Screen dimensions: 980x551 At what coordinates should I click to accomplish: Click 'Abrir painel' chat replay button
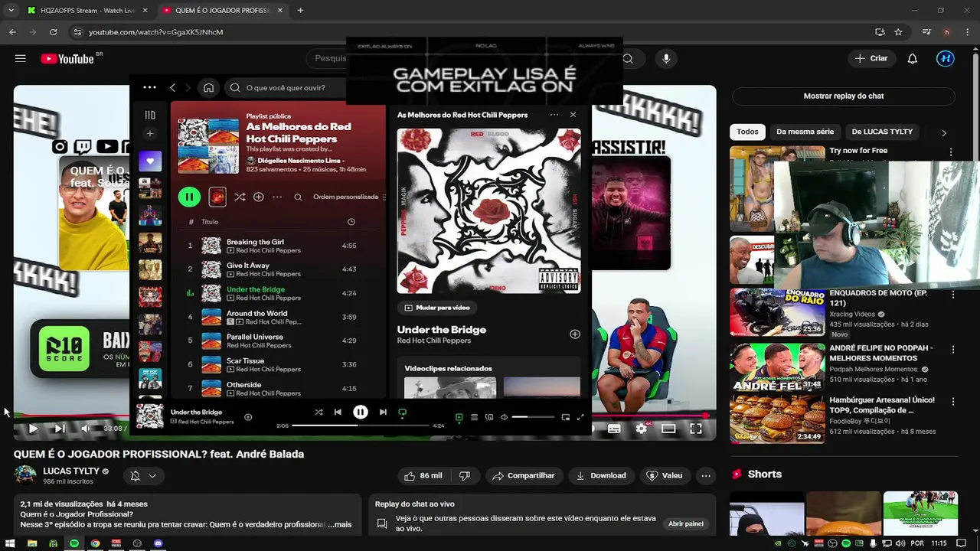pyautogui.click(x=686, y=524)
